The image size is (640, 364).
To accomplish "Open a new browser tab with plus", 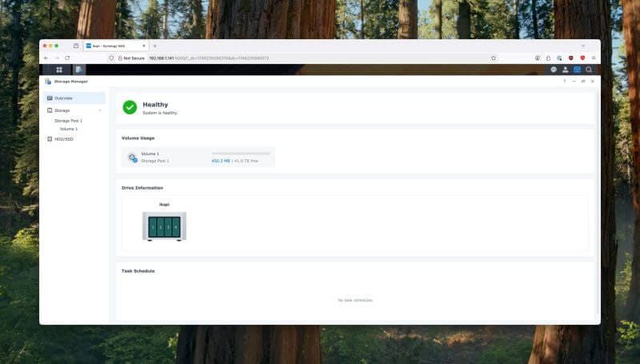I will (154, 46).
